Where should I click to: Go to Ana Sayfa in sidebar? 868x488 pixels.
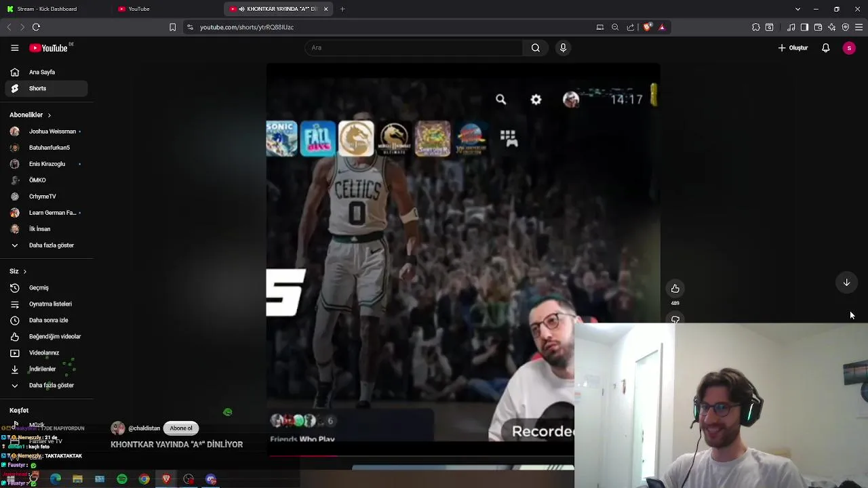(46, 72)
